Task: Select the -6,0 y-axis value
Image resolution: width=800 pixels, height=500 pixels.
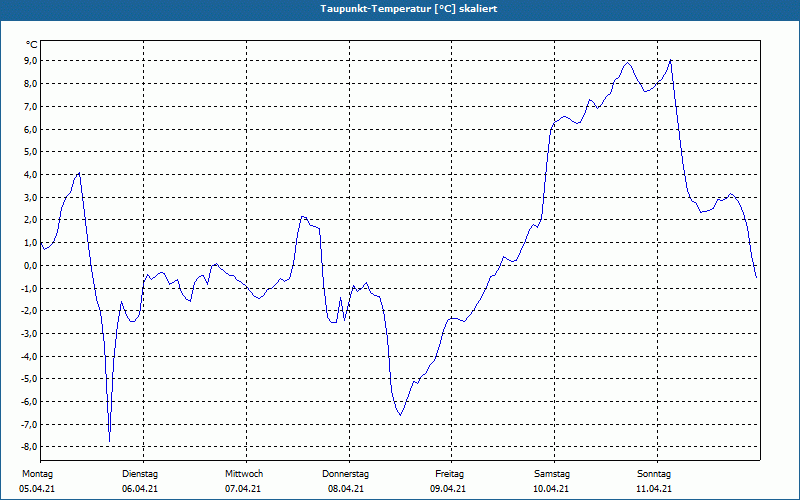Action: [x=29, y=402]
